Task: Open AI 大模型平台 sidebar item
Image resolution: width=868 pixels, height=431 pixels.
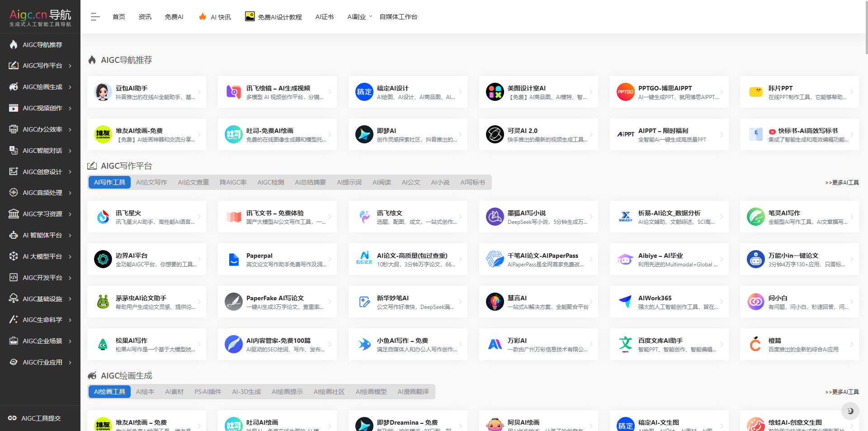Action: tap(40, 256)
